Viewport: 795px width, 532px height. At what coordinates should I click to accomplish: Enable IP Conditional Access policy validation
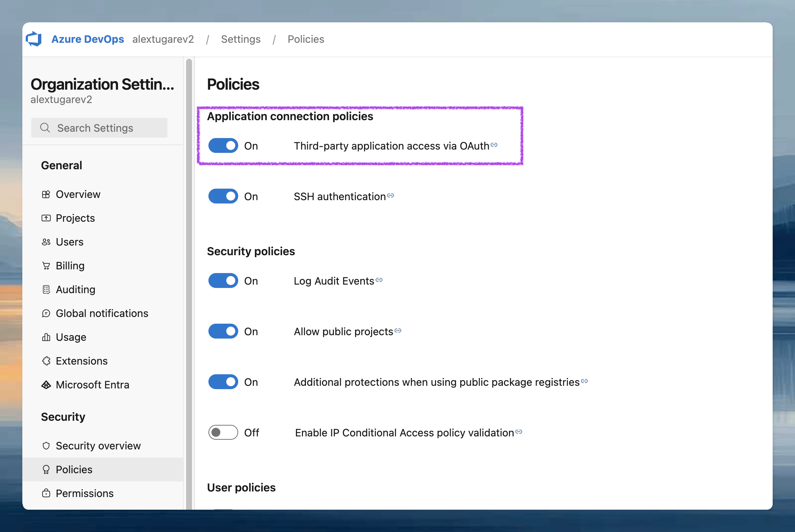223,432
